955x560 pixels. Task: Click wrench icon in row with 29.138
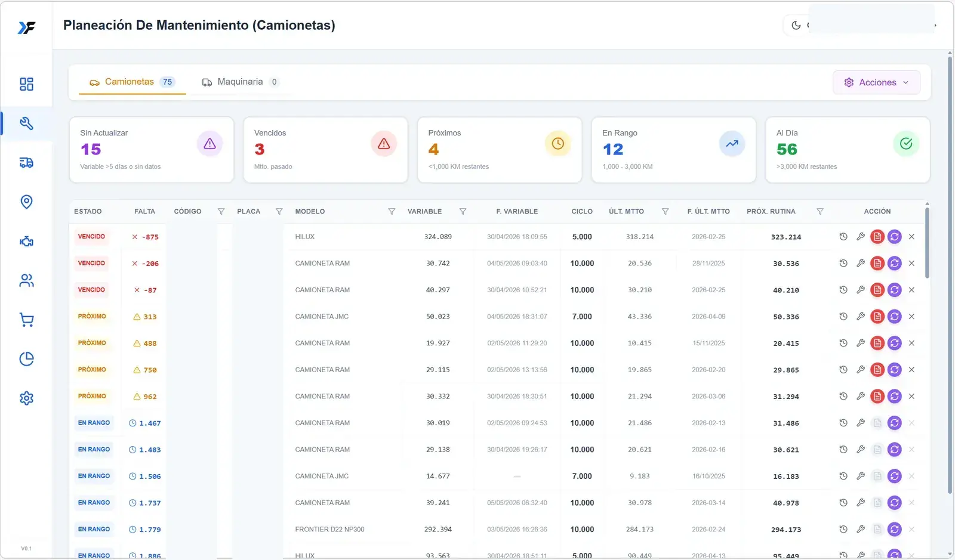(x=861, y=450)
